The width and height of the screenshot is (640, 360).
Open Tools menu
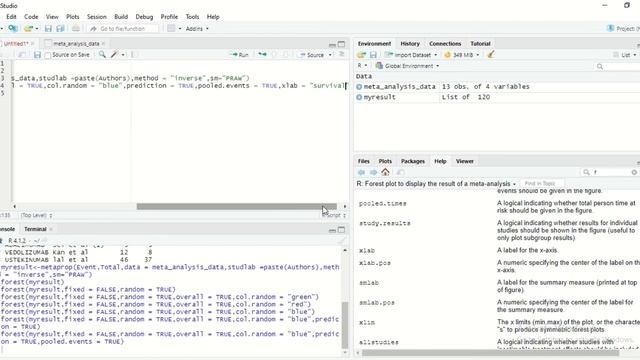[192, 17]
